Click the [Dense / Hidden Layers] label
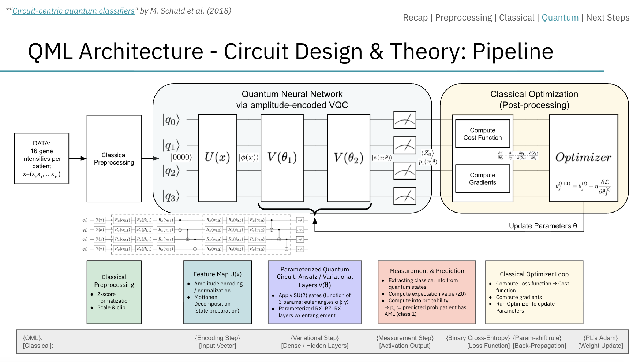 (x=315, y=346)
